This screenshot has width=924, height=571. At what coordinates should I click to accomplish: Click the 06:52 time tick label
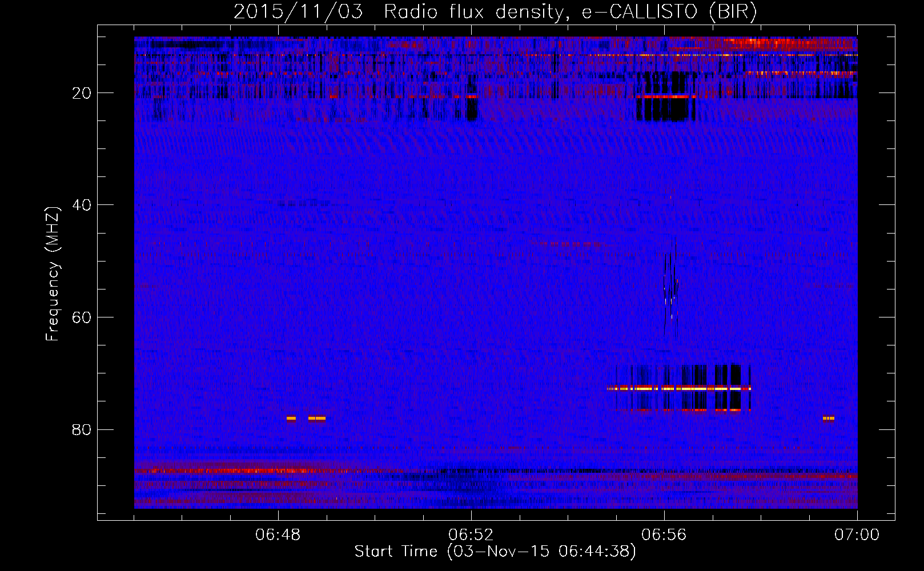tap(471, 535)
